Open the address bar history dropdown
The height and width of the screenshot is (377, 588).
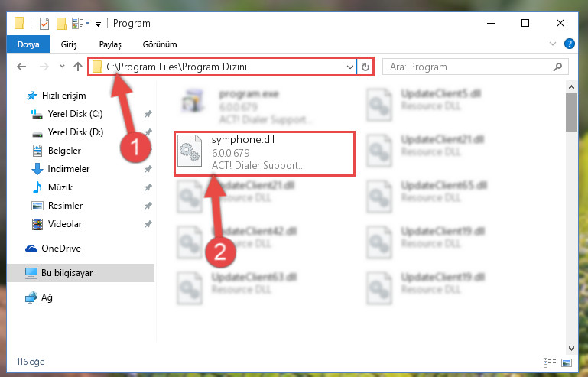pyautogui.click(x=350, y=67)
